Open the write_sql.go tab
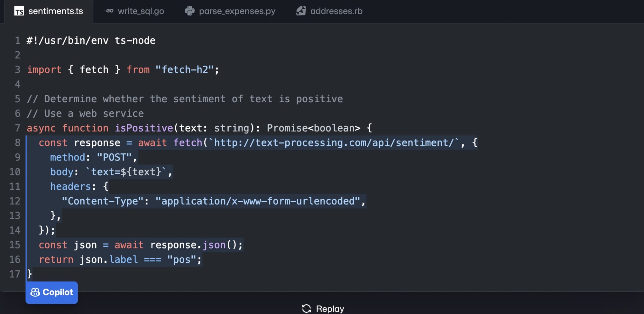The height and width of the screenshot is (314, 644). point(134,11)
